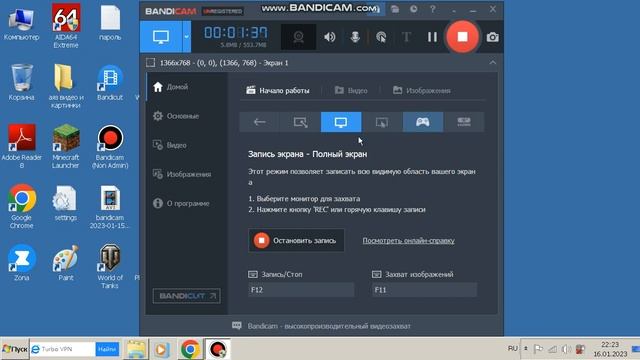Open the Посмотреть онлайн-справку link

click(x=408, y=240)
